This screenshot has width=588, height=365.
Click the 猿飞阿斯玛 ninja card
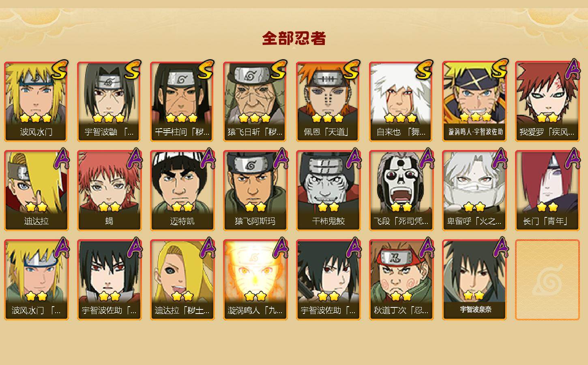point(255,191)
